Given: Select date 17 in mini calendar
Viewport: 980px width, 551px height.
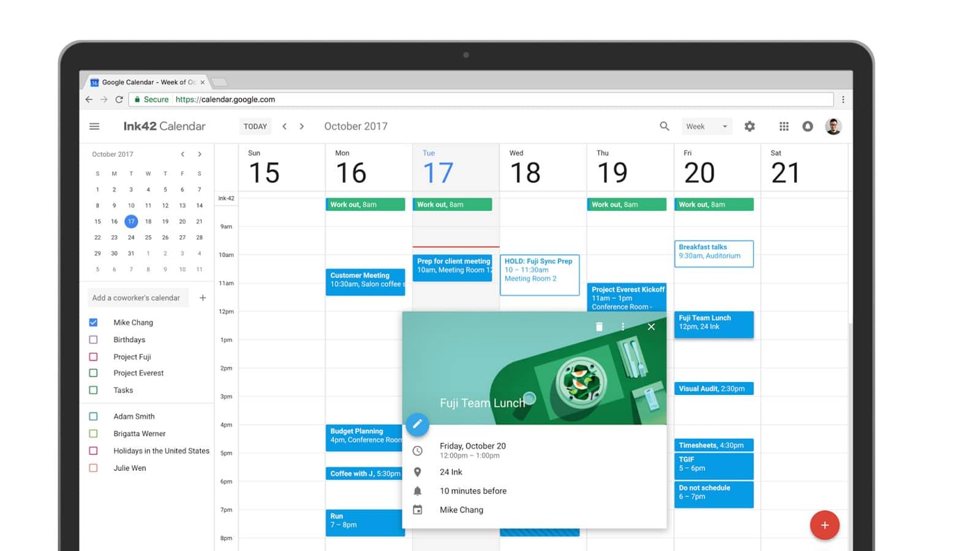Looking at the screenshot, I should tap(131, 222).
